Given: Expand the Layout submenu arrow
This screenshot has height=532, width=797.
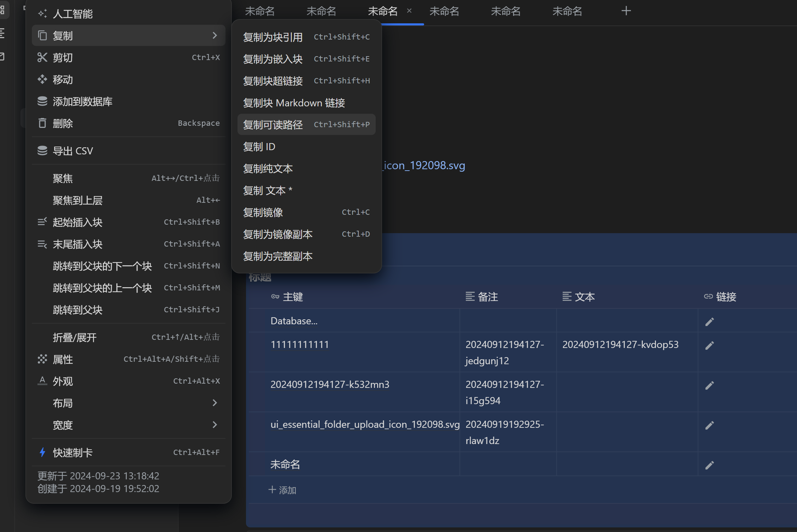Looking at the screenshot, I should 215,403.
